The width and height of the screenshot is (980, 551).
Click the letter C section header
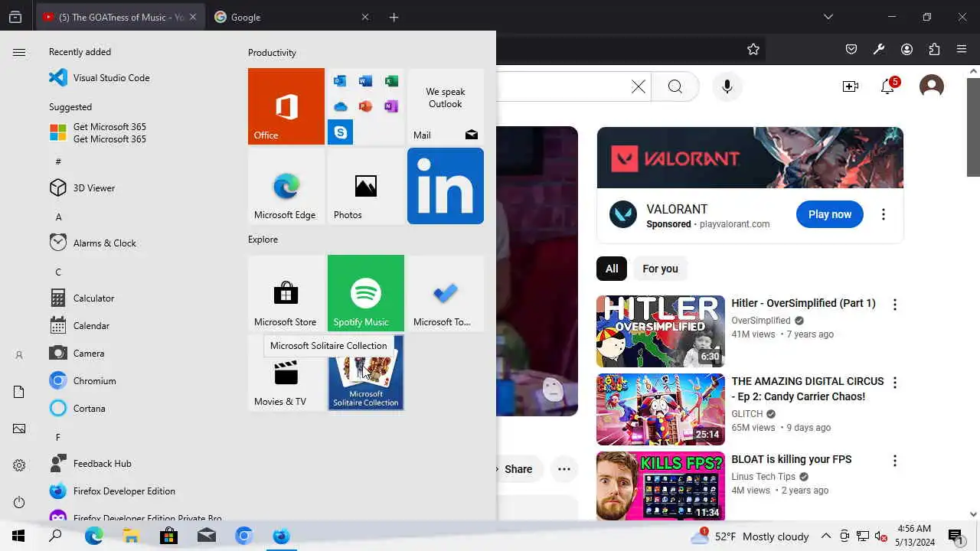click(x=58, y=272)
